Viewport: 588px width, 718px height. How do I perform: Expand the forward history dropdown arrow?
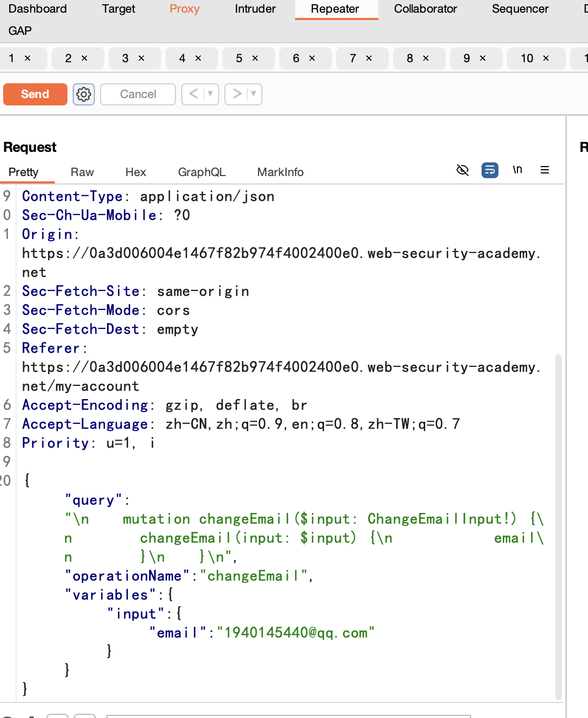tap(254, 94)
